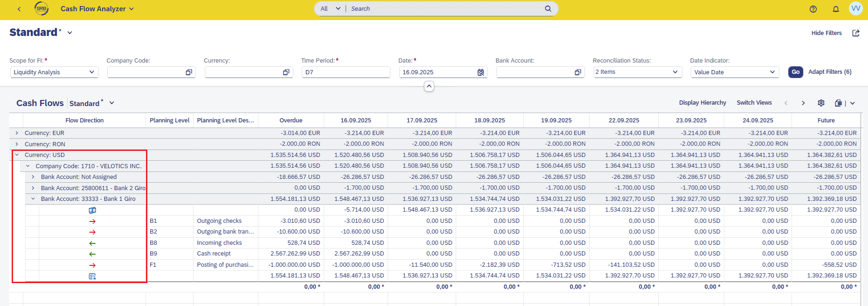The width and height of the screenshot is (868, 306).
Task: Click the share page icon
Action: [x=855, y=33]
